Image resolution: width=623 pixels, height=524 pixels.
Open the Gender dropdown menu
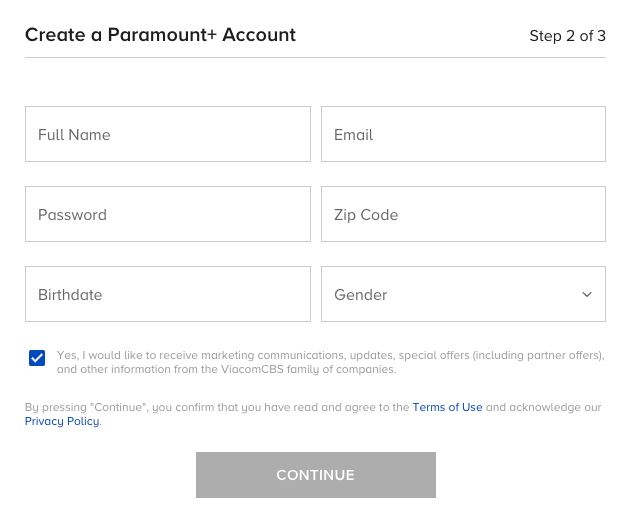463,294
